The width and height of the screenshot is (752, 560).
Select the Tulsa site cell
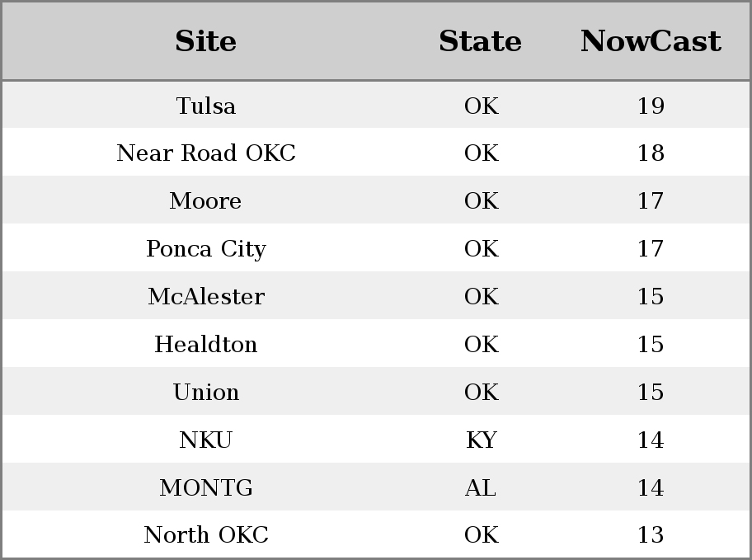click(206, 106)
